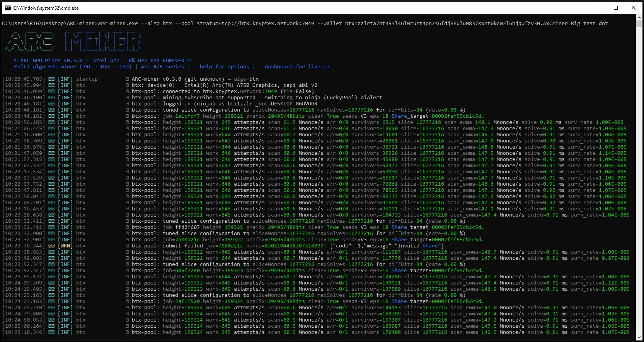The width and height of the screenshot is (644, 342).
Task: Click the cmd.exe icon in title bar
Action: pyautogui.click(x=8, y=8)
